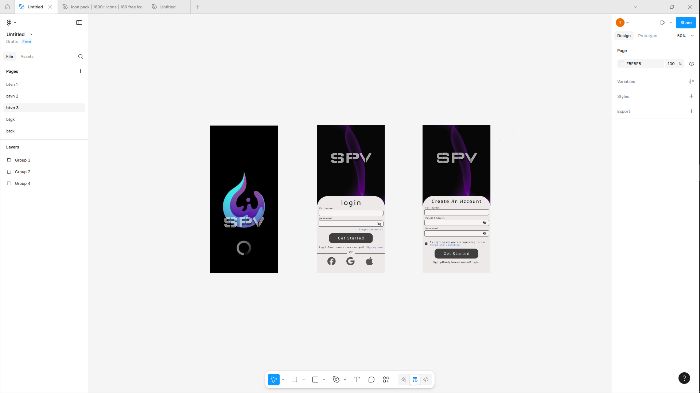The width and height of the screenshot is (700, 393).
Task: Edit the page background opacity value
Action: (671, 63)
